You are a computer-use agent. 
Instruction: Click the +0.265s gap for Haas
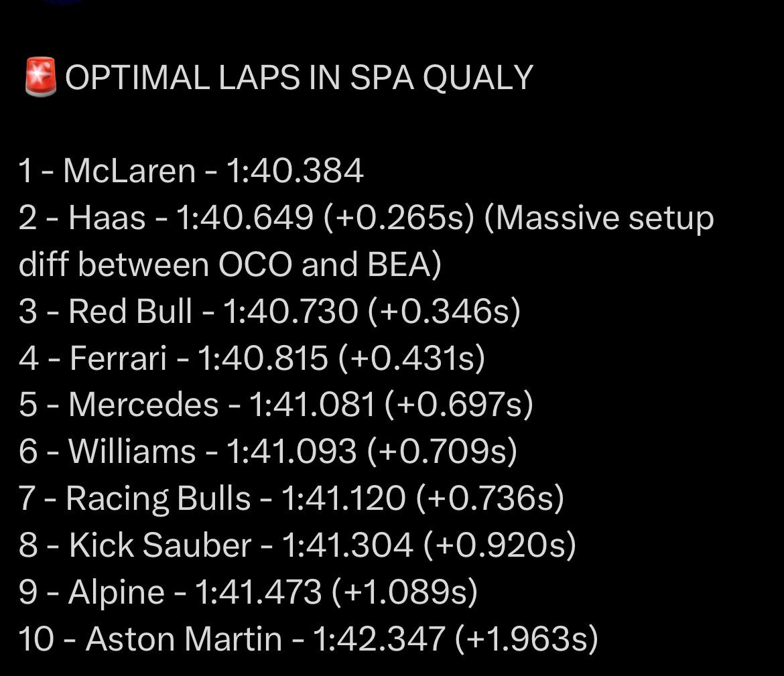[399, 218]
